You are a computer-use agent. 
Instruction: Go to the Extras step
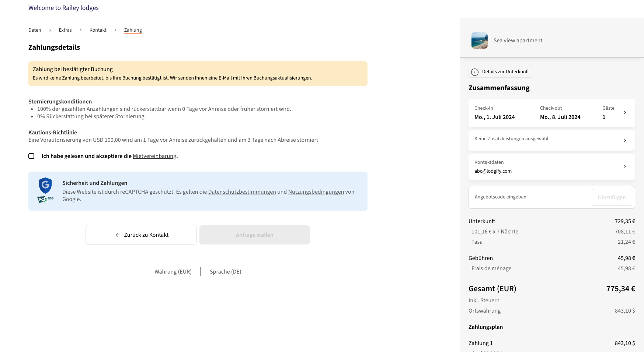[65, 30]
